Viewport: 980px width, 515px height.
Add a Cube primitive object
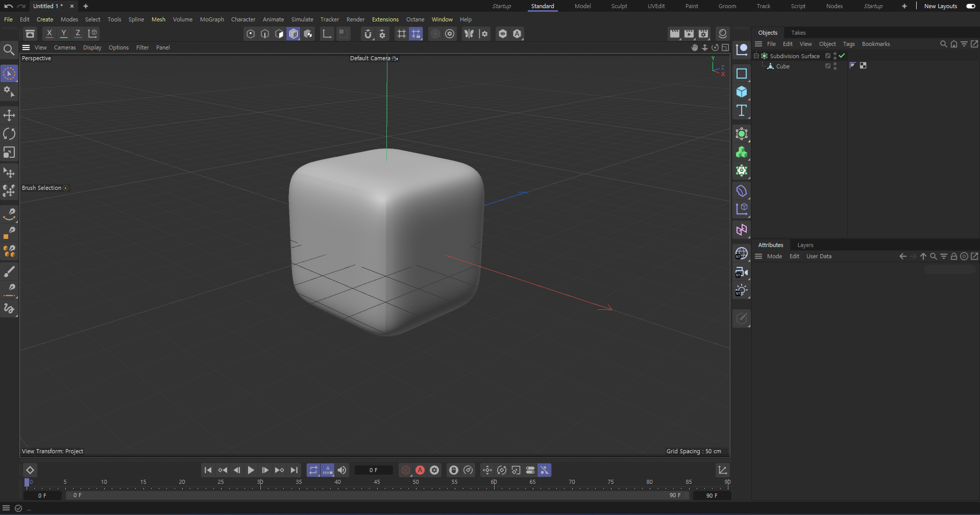(x=742, y=92)
